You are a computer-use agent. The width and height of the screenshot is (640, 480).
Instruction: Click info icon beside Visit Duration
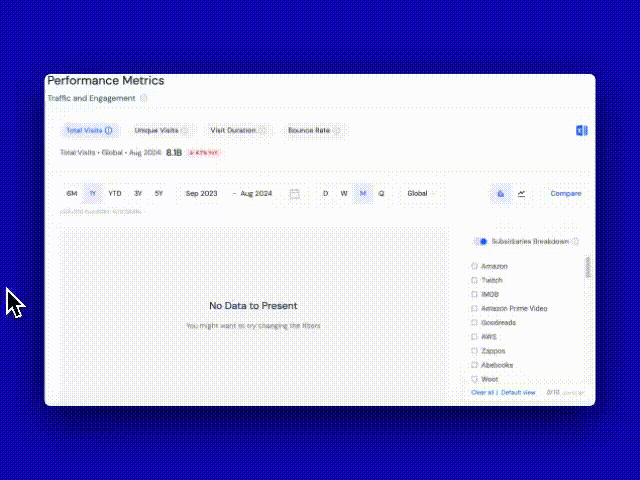pos(262,131)
